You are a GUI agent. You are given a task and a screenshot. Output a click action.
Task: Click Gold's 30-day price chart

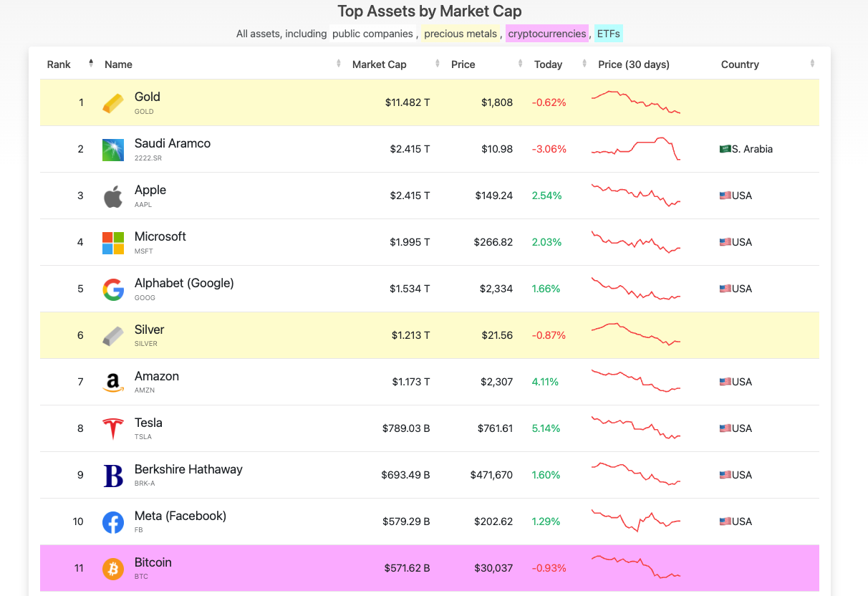pos(636,102)
